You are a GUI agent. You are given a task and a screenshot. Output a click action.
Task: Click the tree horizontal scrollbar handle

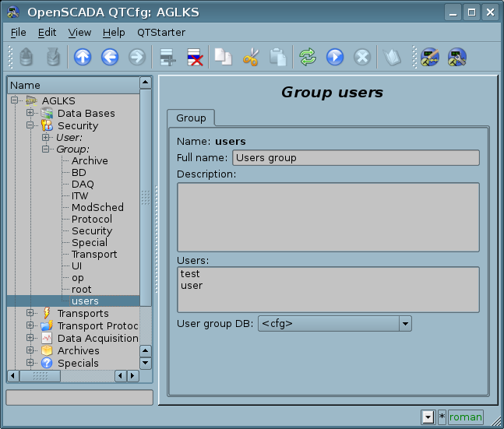click(41, 375)
